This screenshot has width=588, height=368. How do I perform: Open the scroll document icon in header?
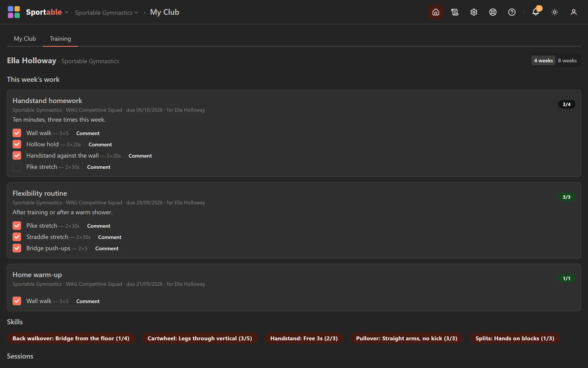pyautogui.click(x=455, y=12)
